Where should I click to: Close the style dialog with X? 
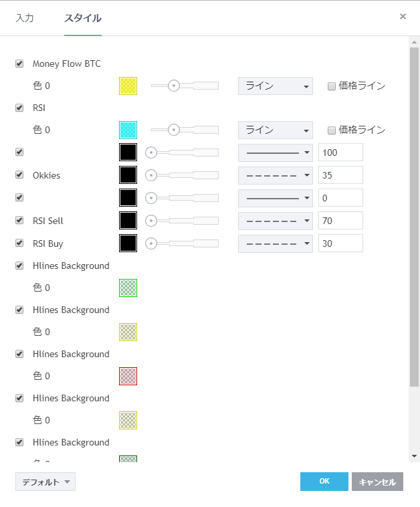click(403, 17)
